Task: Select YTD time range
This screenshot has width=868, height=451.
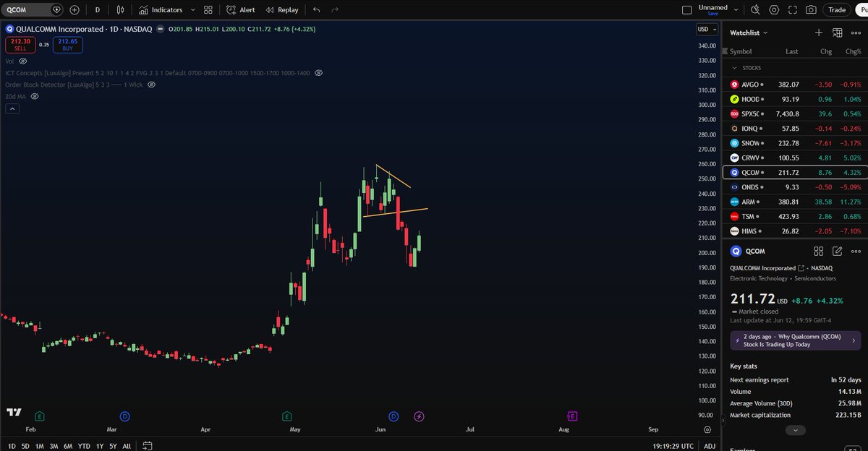Action: tap(84, 446)
